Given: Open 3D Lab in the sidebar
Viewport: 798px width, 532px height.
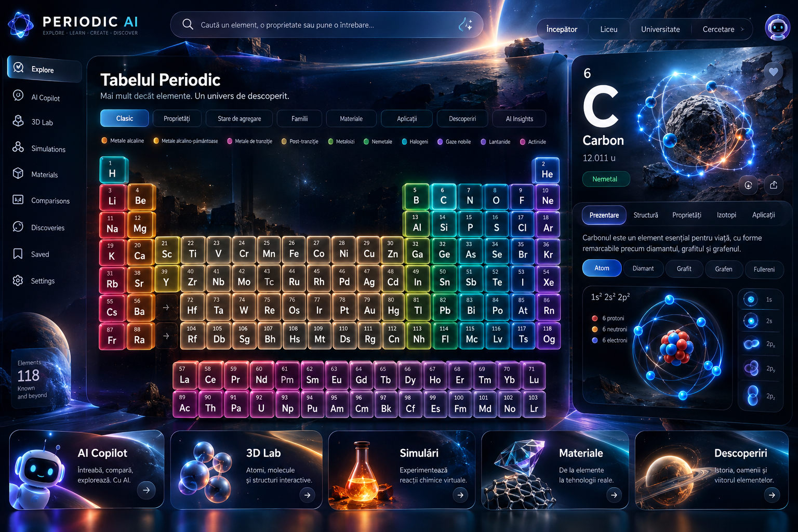Looking at the screenshot, I should 33,122.
